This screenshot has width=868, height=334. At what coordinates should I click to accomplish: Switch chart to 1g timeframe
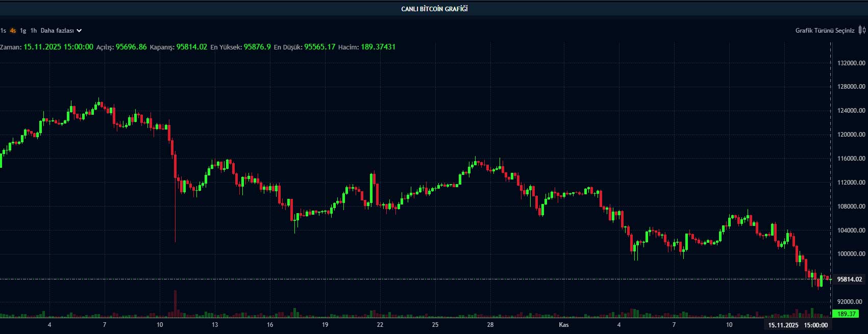point(23,31)
